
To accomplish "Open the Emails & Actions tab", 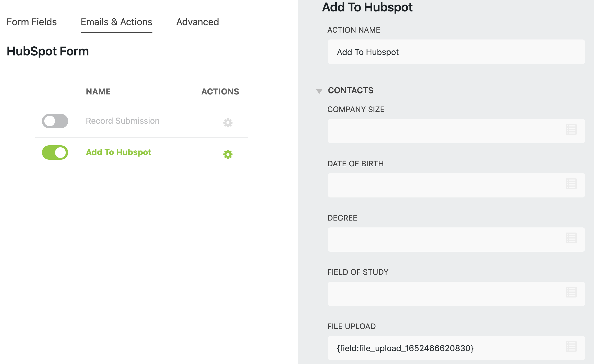I will [x=116, y=22].
